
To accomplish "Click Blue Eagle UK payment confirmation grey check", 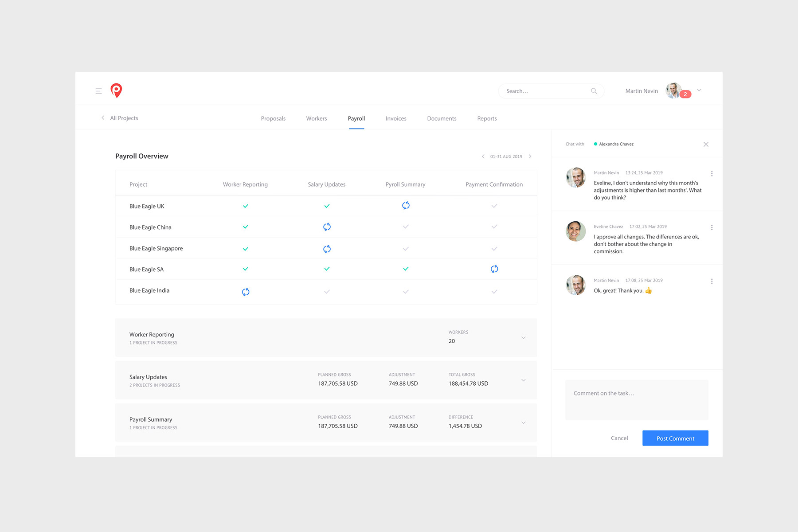I will [494, 206].
